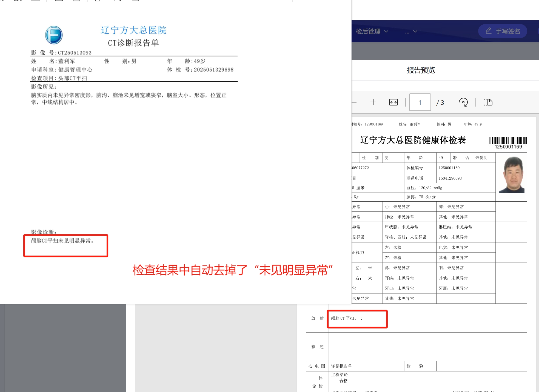Viewport: 539px width, 392px height.
Task: Click the 检查项目 头部CT平扫 line
Action: [59, 78]
